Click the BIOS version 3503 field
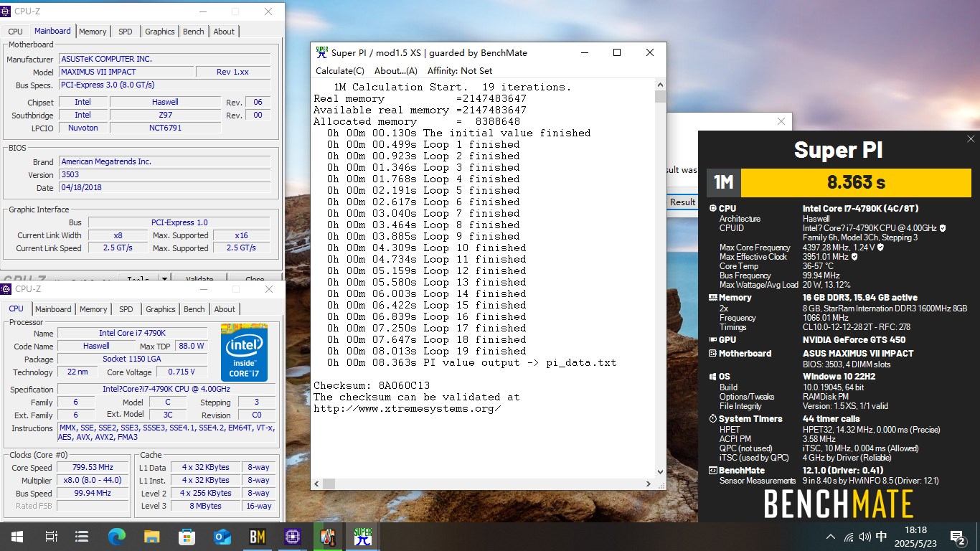This screenshot has height=551, width=980. [x=165, y=174]
